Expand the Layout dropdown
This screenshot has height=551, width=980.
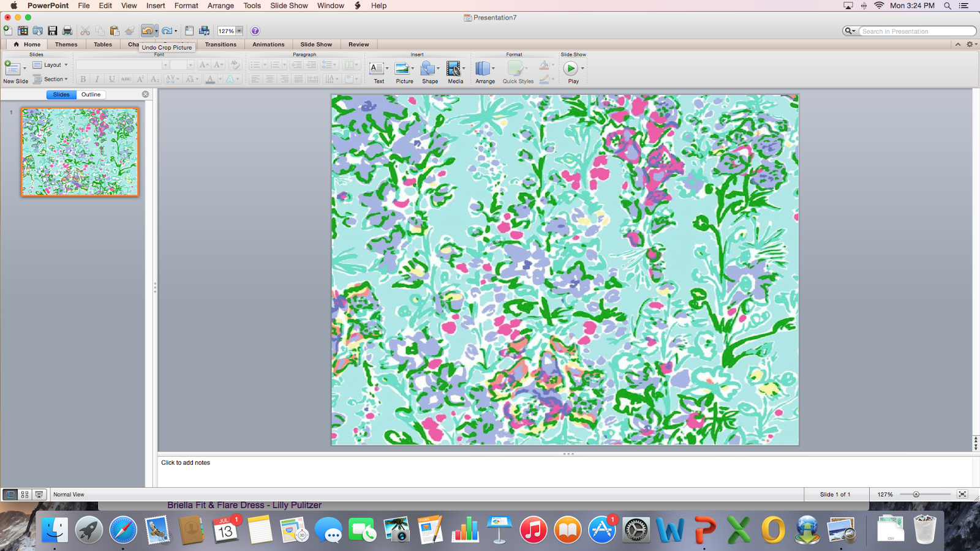pyautogui.click(x=50, y=65)
